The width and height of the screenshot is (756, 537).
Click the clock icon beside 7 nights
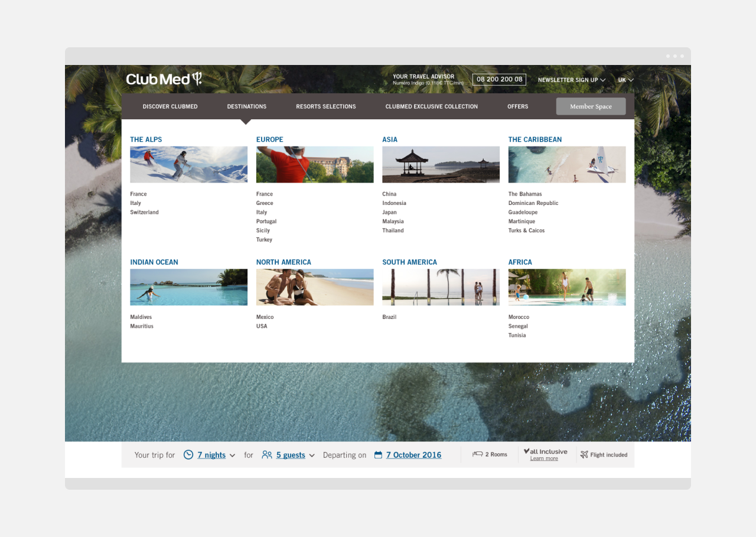(x=188, y=455)
